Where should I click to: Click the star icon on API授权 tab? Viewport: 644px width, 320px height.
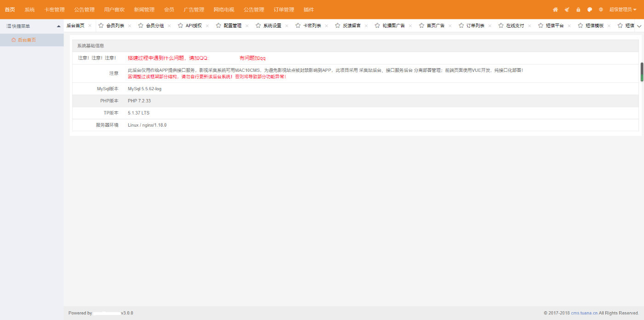[180, 26]
